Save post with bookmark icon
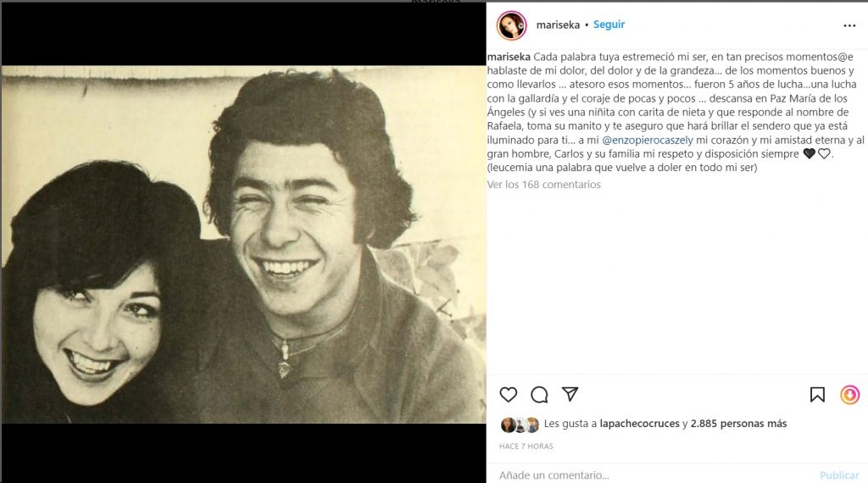The image size is (868, 483). [x=817, y=395]
